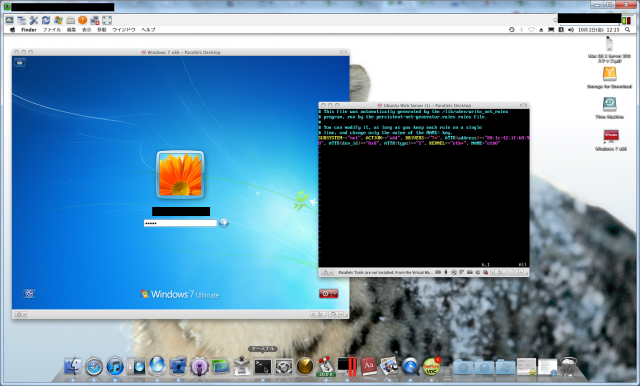Viewport: 640px width, 386px height.
Task: Open the ヘルプ menu
Action: (x=148, y=30)
